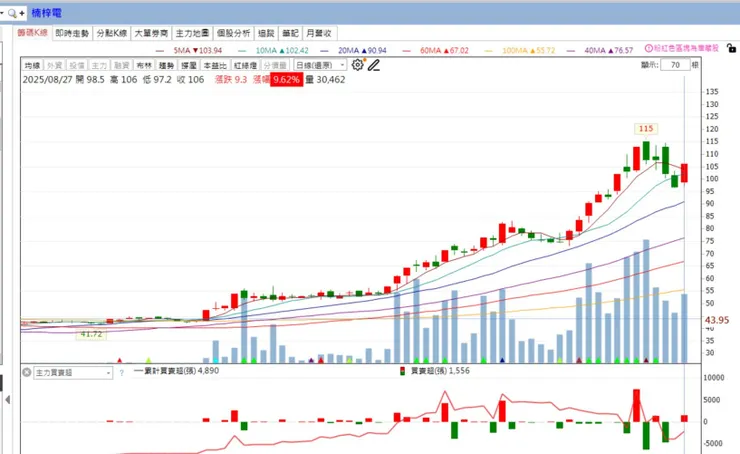
Task: Click the 粉紅色區塊 note link
Action: (x=686, y=48)
